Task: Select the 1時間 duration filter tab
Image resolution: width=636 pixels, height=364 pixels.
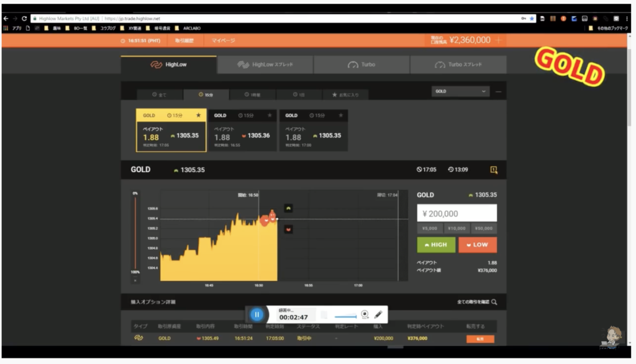Action: [x=252, y=94]
